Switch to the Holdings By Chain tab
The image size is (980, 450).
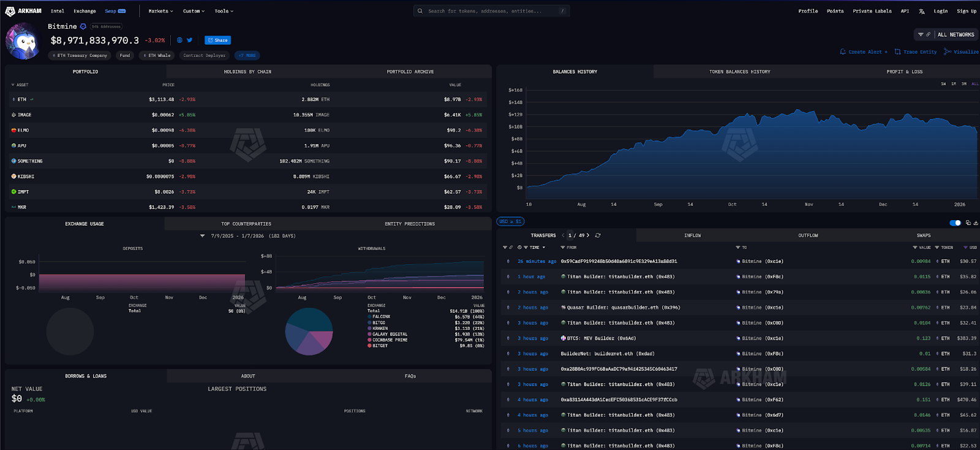click(x=247, y=72)
